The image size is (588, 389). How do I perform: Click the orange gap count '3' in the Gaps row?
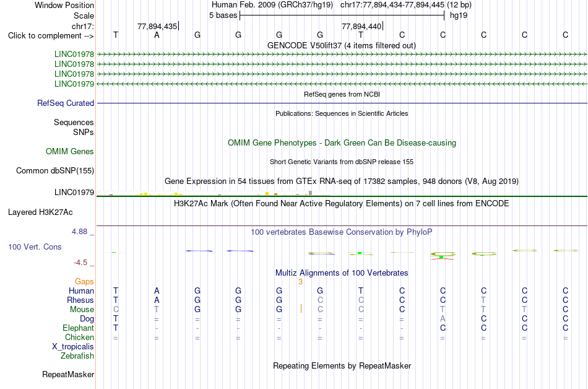tap(300, 282)
